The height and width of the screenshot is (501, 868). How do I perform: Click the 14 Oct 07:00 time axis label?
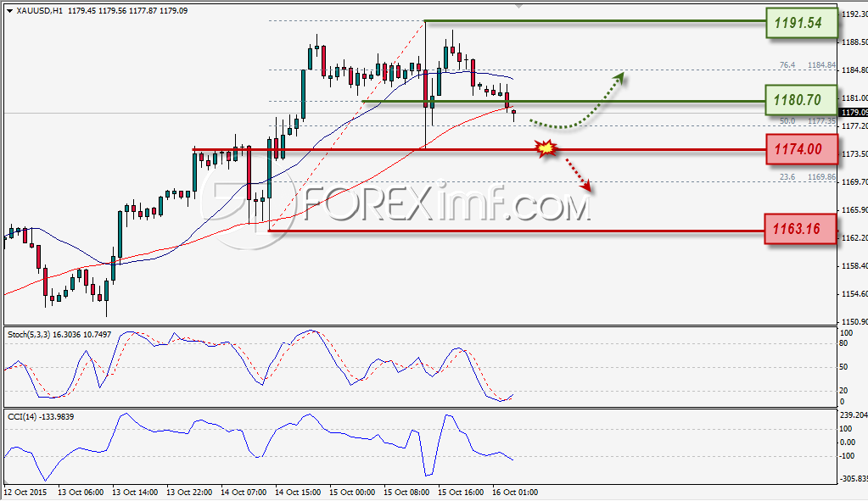click(x=243, y=493)
